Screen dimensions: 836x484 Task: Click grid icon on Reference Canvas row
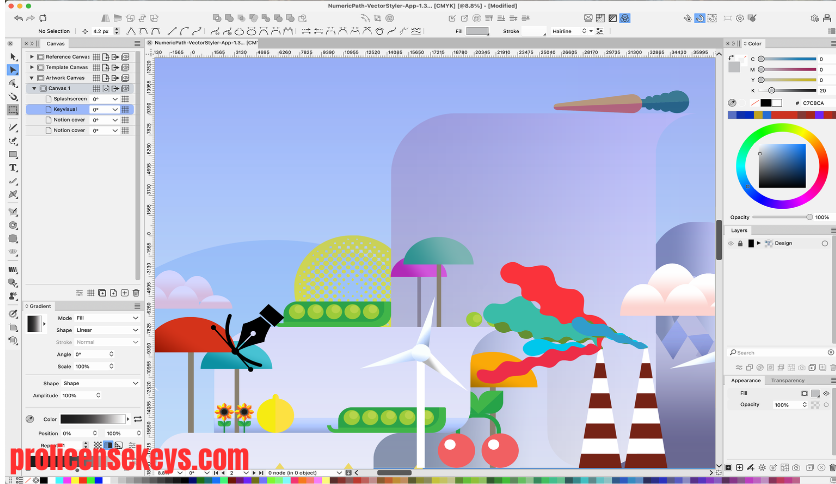[x=97, y=57]
